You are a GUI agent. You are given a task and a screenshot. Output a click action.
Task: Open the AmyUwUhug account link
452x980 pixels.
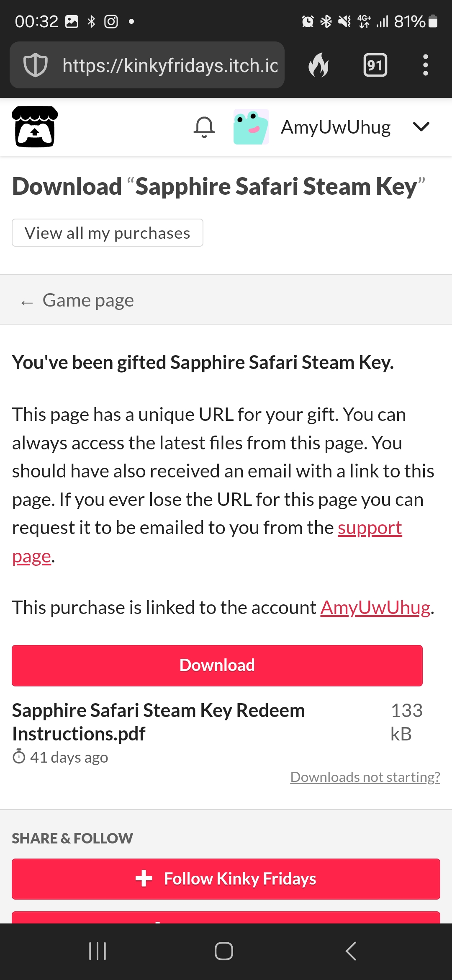click(x=375, y=607)
